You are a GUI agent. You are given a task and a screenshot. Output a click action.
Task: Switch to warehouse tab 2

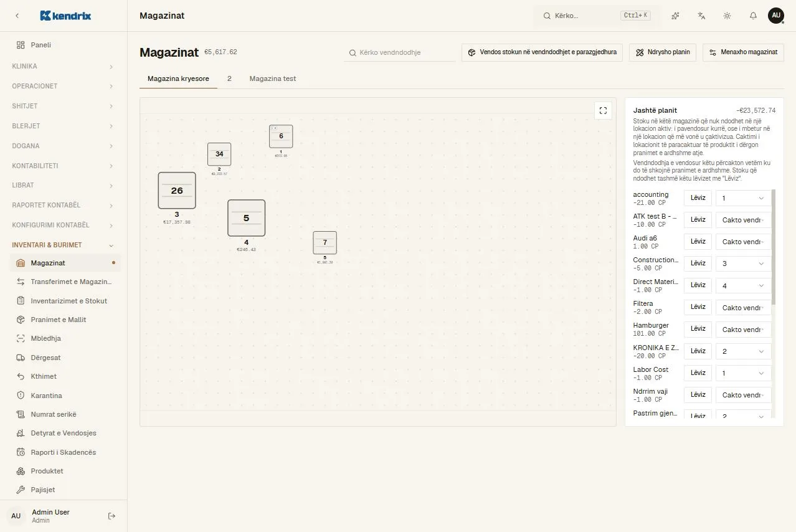[229, 79]
